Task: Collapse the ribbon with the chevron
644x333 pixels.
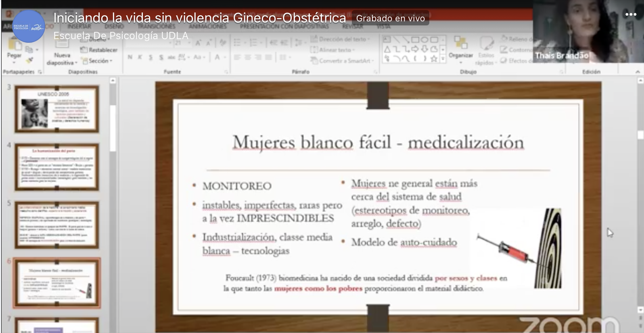Action: point(638,72)
